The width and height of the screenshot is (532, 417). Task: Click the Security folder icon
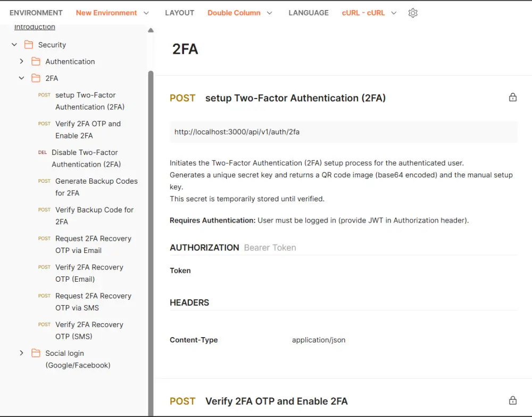[29, 45]
